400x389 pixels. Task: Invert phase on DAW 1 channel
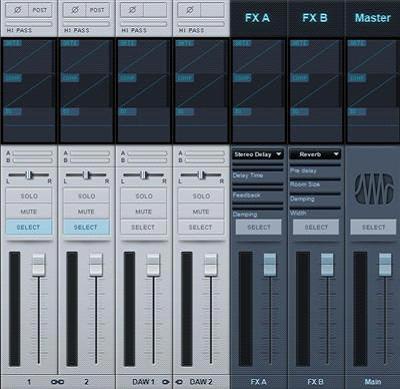[132, 10]
